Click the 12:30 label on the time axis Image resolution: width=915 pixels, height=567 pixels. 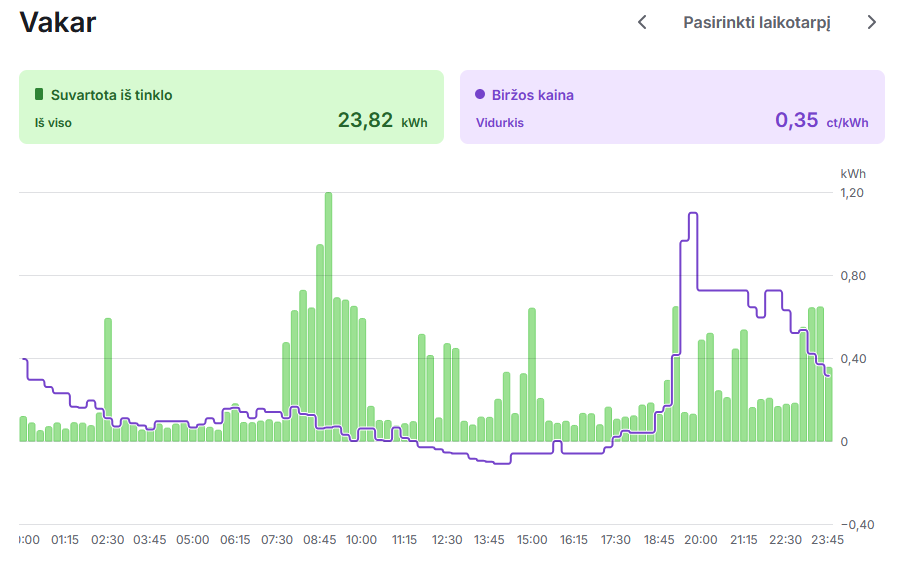447,540
